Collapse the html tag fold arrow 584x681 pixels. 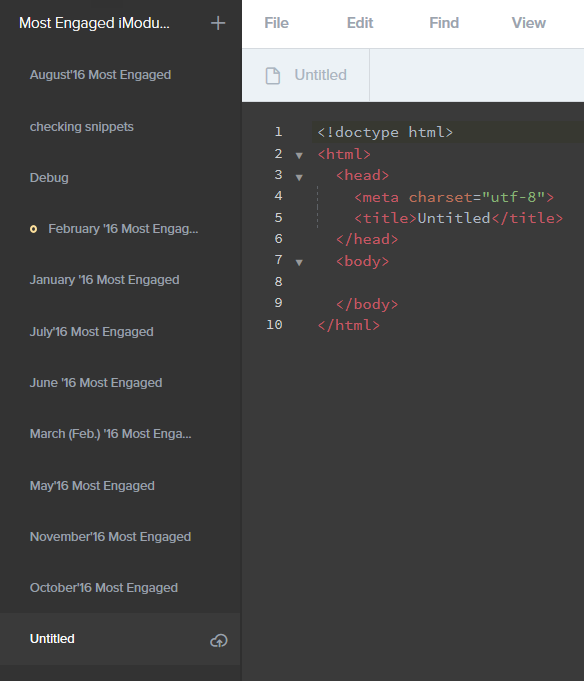click(299, 155)
